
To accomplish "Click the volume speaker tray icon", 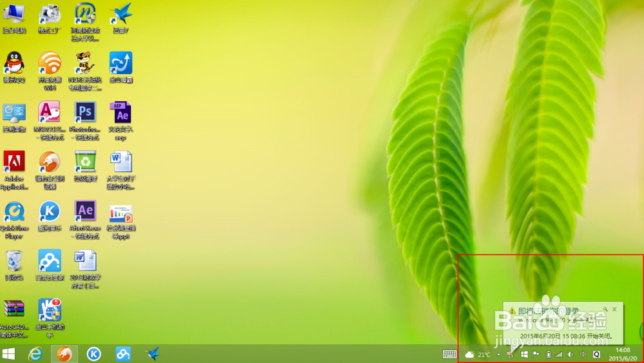I will click(x=571, y=355).
